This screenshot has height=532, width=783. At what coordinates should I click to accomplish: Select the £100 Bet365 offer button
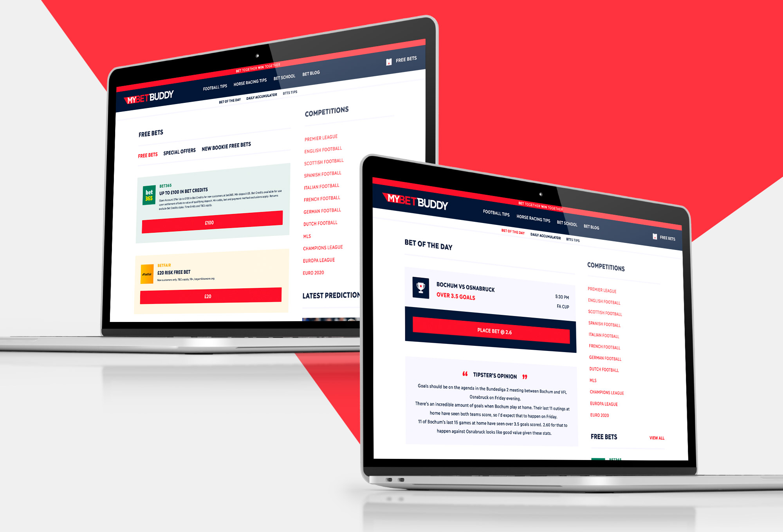click(x=202, y=223)
